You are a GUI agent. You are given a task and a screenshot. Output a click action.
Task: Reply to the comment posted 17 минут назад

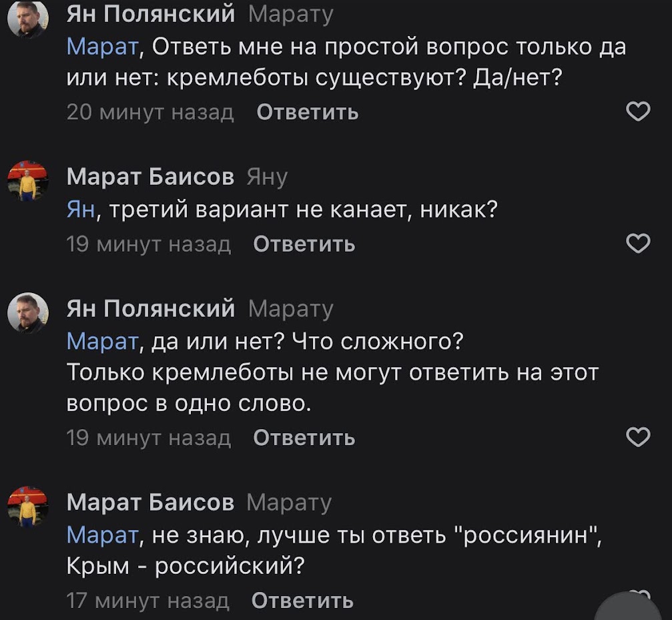click(x=302, y=601)
